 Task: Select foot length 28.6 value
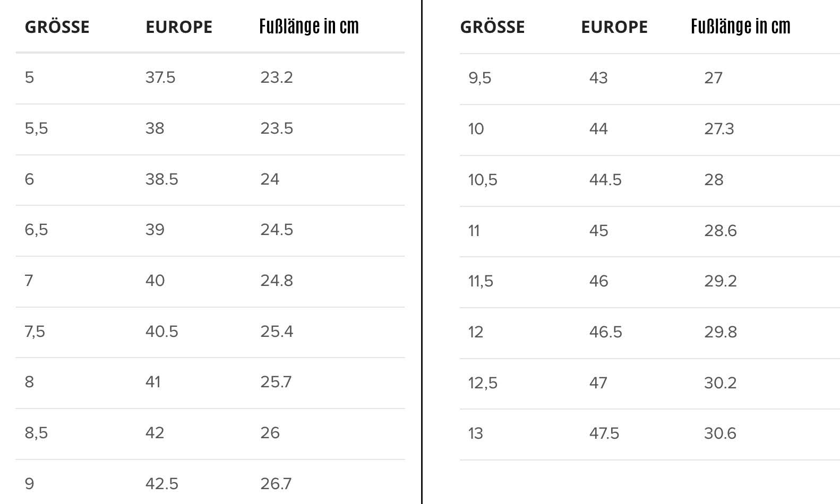[721, 231]
